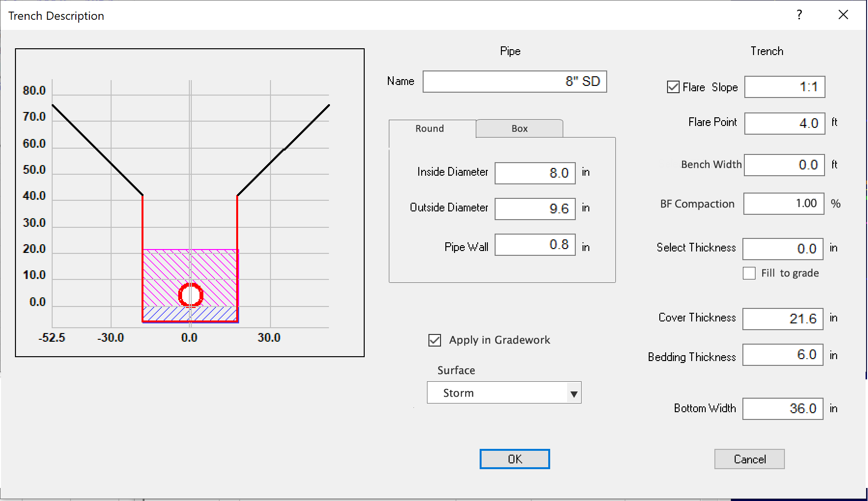Click the Cover Thickness input
Screen dimensions: 868x501
(783, 319)
